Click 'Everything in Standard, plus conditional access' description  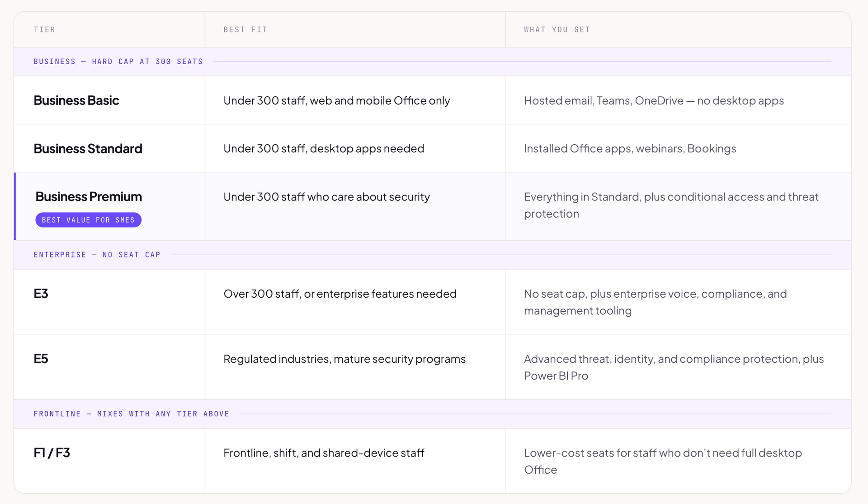[671, 205]
